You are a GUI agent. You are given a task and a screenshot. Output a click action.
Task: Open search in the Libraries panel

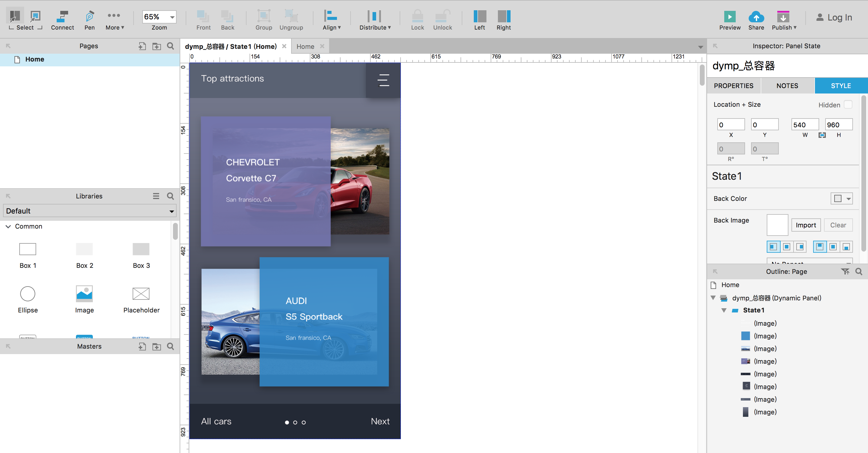pyautogui.click(x=171, y=196)
